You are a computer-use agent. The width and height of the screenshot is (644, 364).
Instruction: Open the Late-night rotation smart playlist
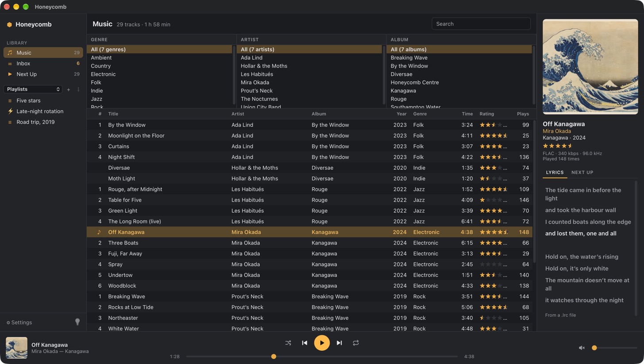coord(43,111)
